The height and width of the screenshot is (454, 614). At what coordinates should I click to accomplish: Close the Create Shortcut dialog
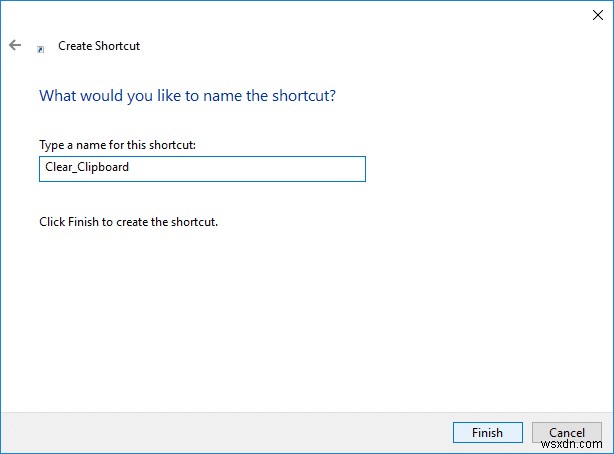coord(598,15)
